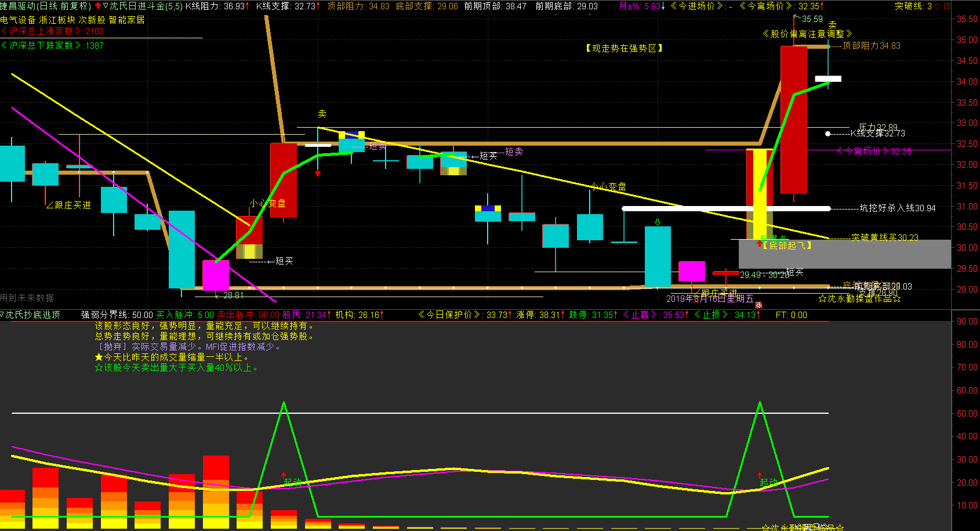Screen dimensions: 980x531
Task: Click the red up-arrow marker under the doji candle
Action: pos(318,173)
